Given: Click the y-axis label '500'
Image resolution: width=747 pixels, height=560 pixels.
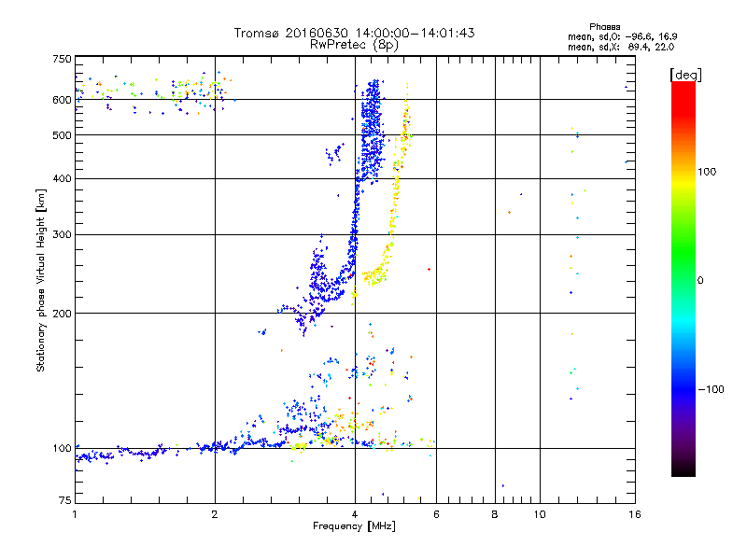Looking at the screenshot, I should (x=62, y=135).
